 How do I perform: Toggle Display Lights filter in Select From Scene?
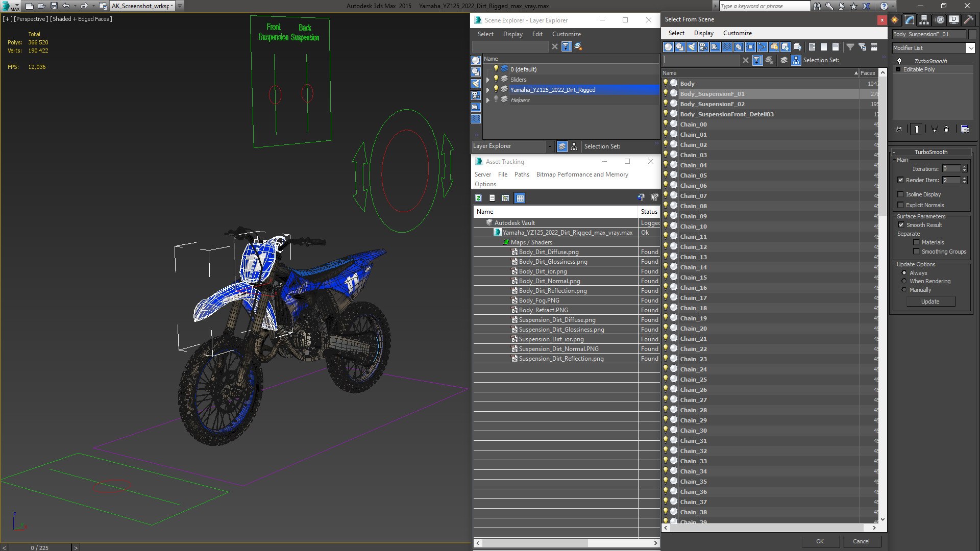[x=692, y=47]
